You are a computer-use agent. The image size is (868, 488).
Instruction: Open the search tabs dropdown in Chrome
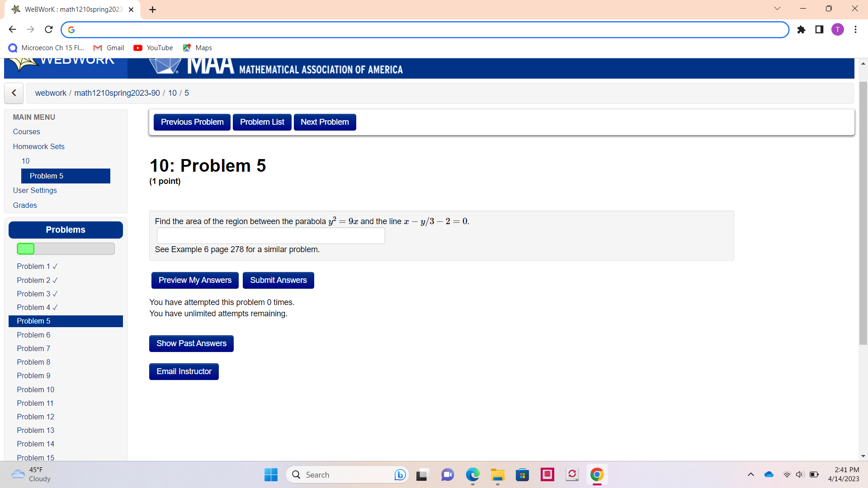pyautogui.click(x=777, y=8)
